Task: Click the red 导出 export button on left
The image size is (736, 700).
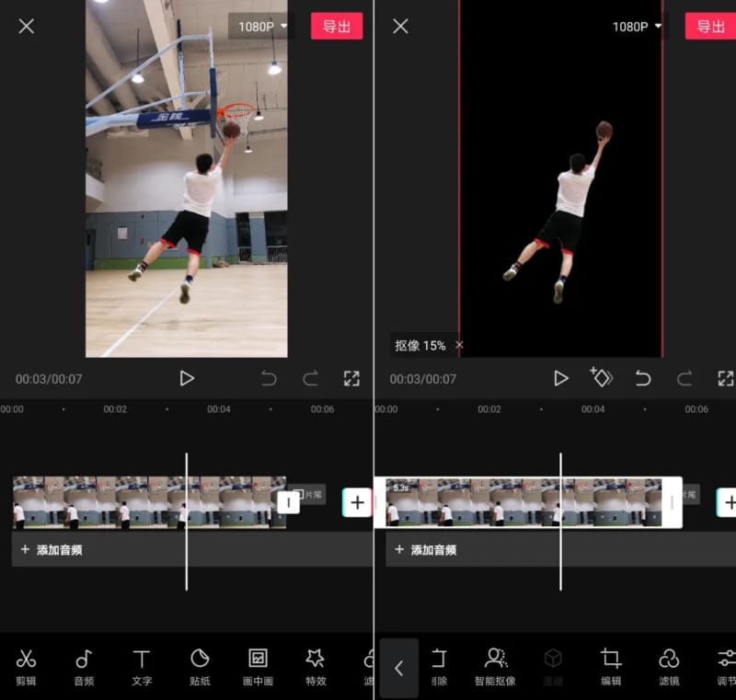Action: [x=337, y=27]
